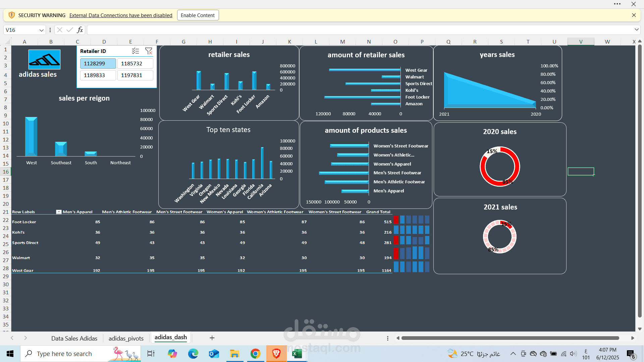The height and width of the screenshot is (362, 644).
Task: Click the West bar in sales per reigon
Action: pos(31,136)
